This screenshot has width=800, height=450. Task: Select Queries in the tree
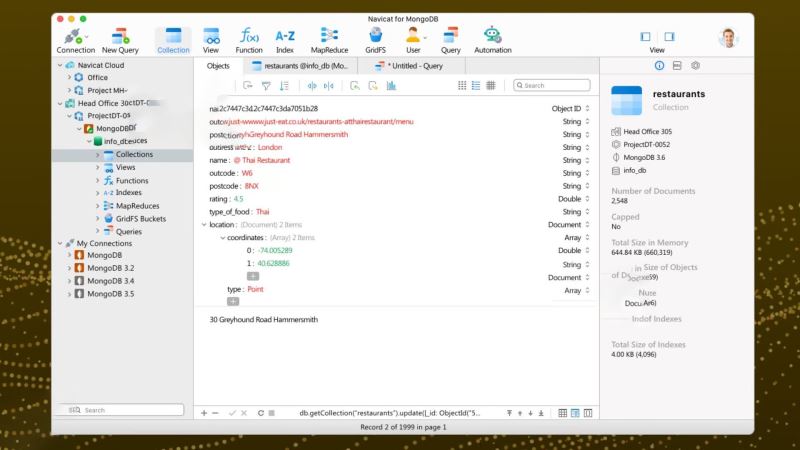click(x=129, y=232)
